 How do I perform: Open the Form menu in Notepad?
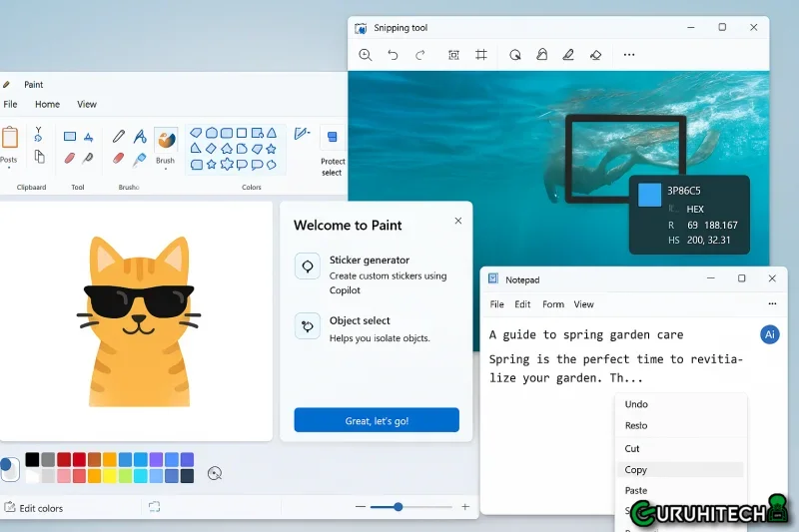coord(553,304)
